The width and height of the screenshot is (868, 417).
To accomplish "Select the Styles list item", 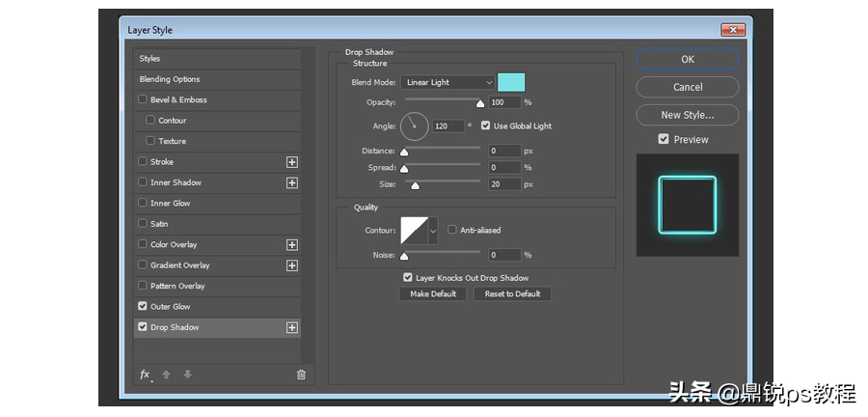I will 217,59.
